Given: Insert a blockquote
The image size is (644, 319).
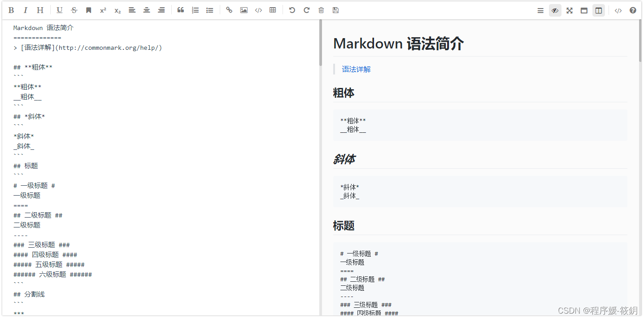Looking at the screenshot, I should (181, 10).
